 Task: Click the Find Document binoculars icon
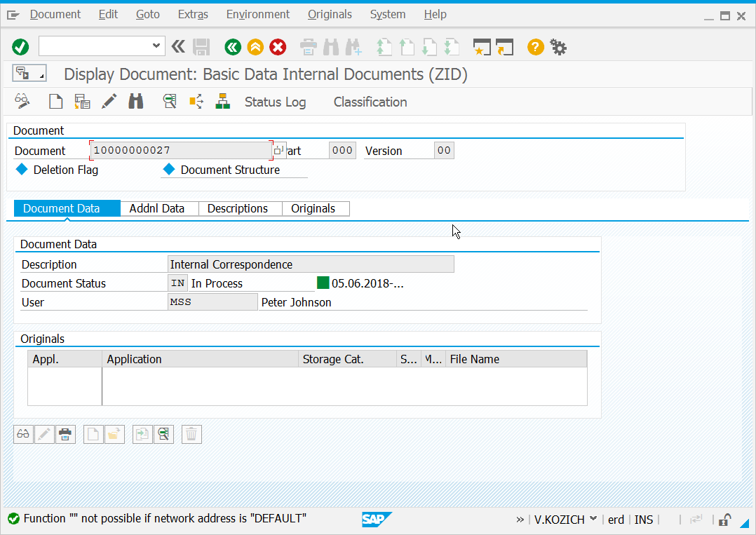(x=135, y=101)
